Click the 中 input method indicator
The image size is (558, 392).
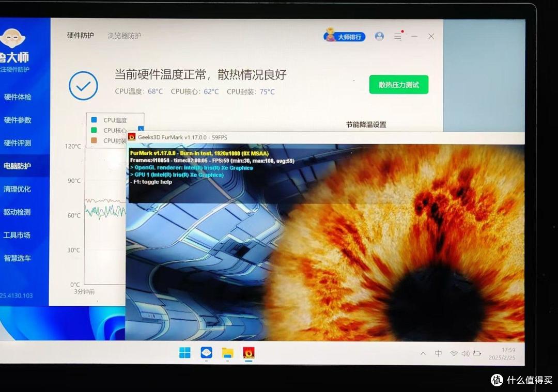[x=439, y=353]
